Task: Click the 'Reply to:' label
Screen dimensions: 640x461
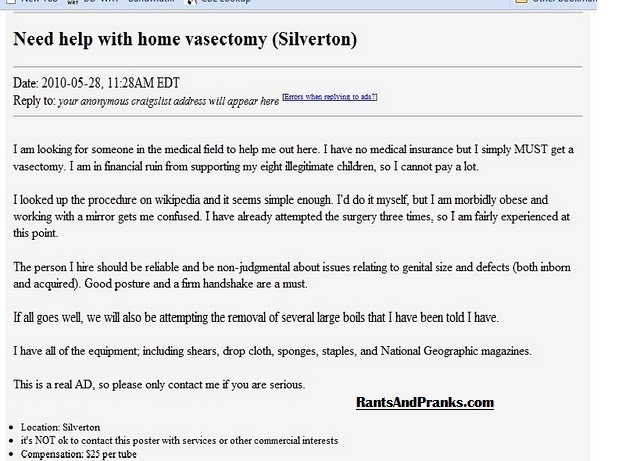Action: coord(32,100)
